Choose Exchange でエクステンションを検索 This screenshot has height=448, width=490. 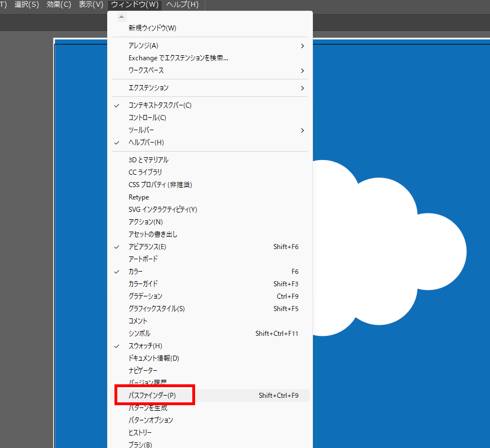click(178, 58)
